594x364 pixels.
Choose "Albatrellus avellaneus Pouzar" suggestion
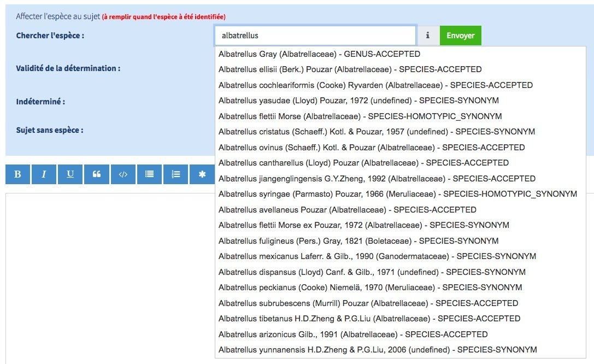347,210
